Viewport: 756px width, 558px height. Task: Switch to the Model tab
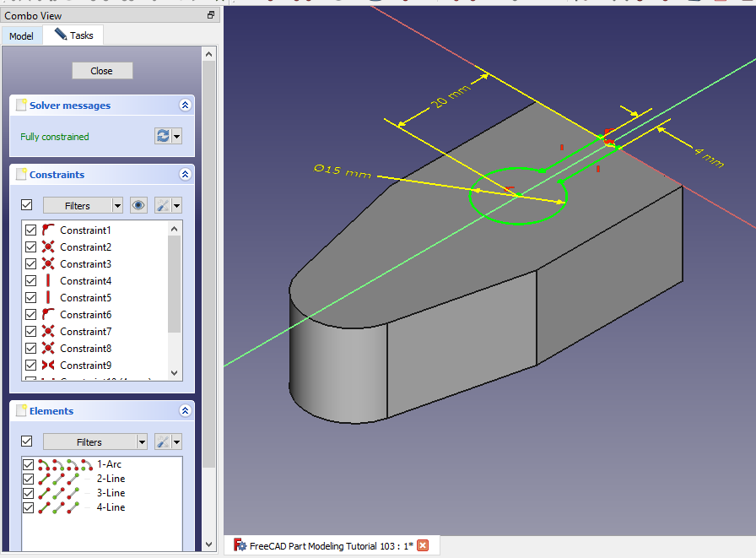[21, 36]
